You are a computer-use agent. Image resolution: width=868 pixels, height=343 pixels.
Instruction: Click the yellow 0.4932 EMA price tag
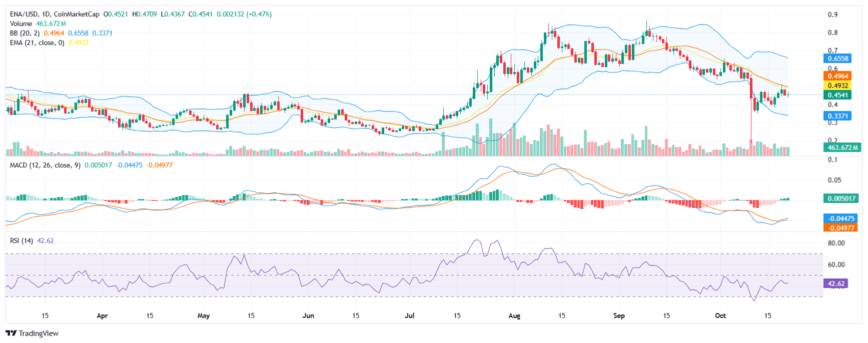pyautogui.click(x=837, y=85)
